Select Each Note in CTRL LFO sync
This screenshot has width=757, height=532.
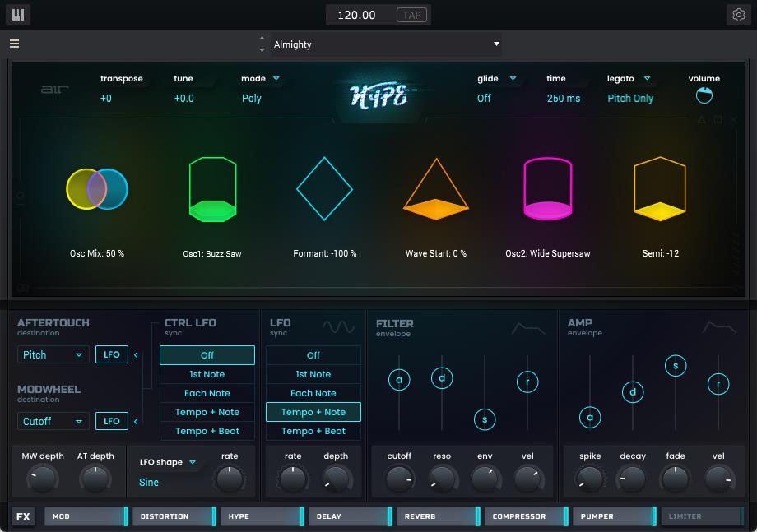pos(207,393)
